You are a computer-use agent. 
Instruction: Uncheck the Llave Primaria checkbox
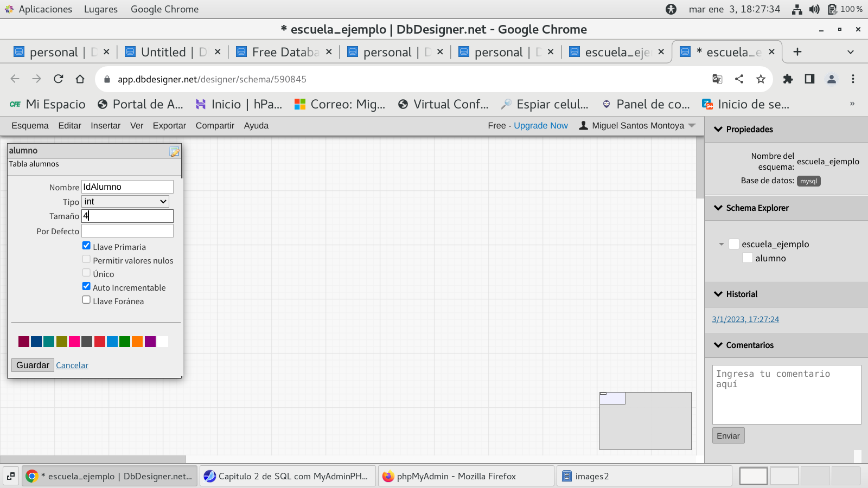(86, 246)
